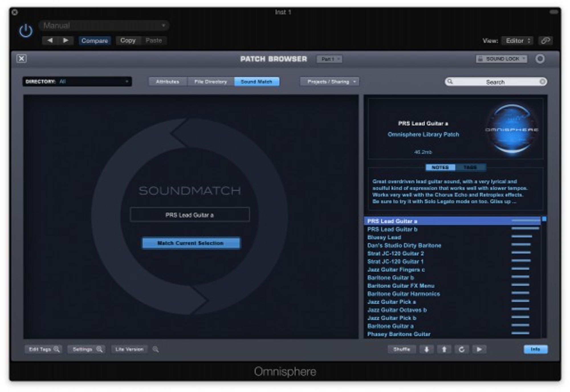
Task: Toggle the Compare button
Action: [95, 41]
